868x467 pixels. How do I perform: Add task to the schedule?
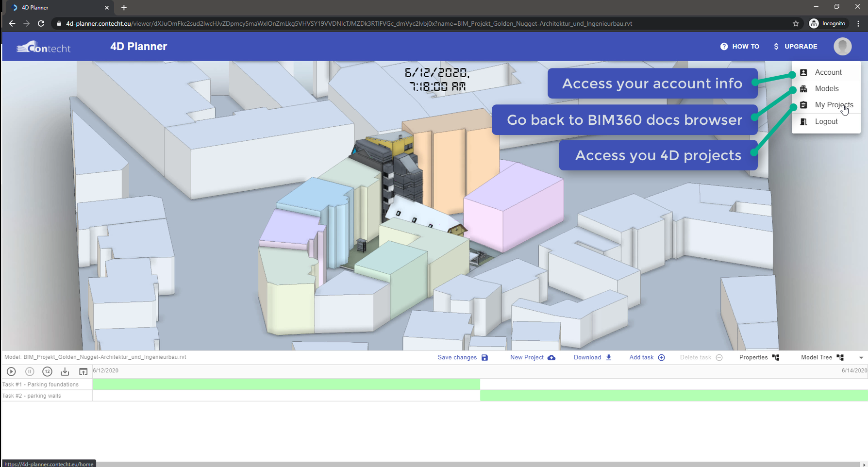[x=647, y=357]
